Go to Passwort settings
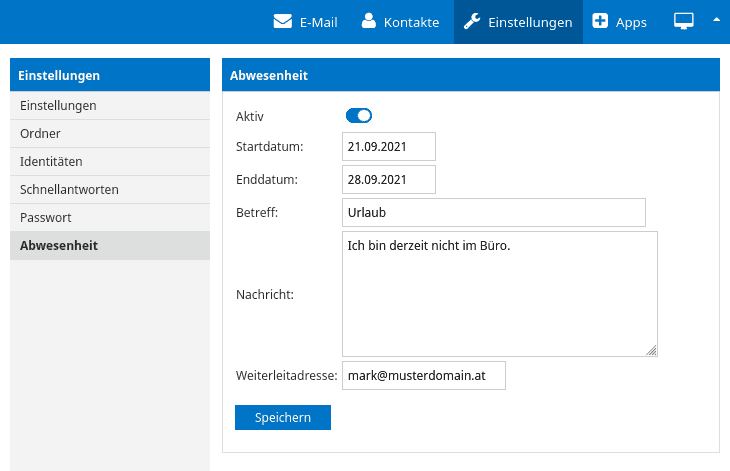 (110, 217)
